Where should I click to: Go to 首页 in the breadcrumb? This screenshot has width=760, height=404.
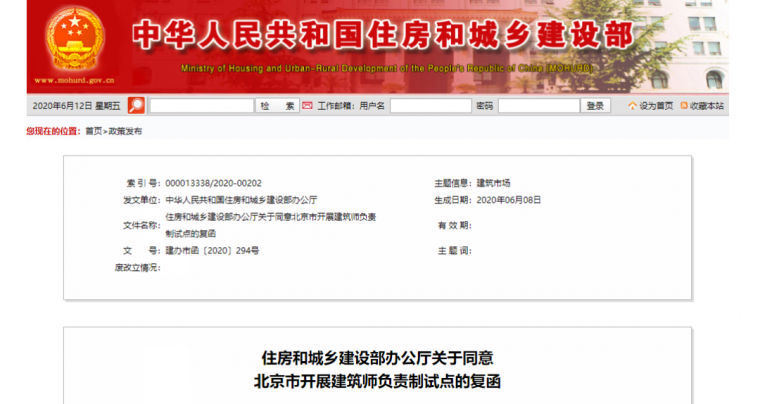[x=93, y=131]
